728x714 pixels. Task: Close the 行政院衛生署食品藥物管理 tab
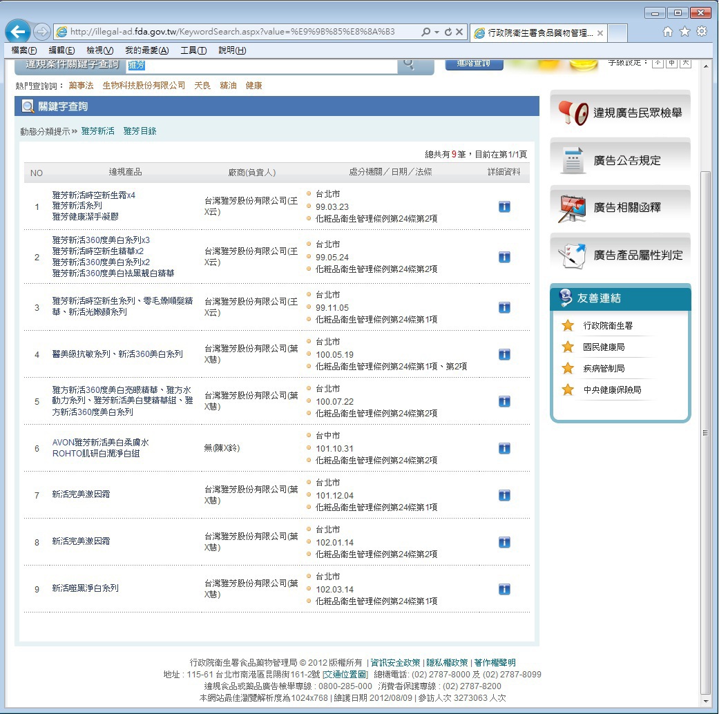(x=600, y=33)
